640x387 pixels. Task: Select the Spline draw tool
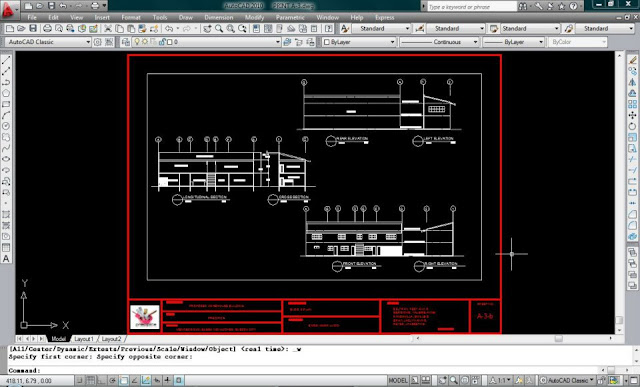point(6,148)
